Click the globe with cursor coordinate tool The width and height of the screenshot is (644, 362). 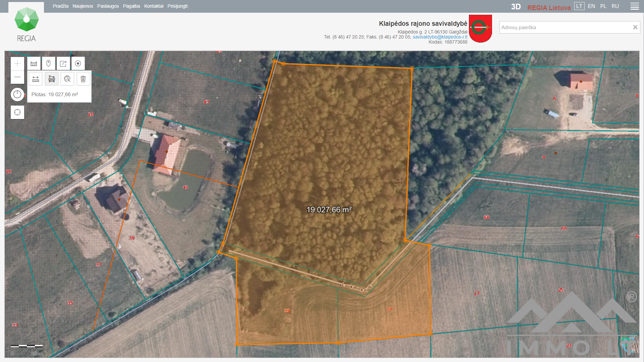(x=67, y=79)
